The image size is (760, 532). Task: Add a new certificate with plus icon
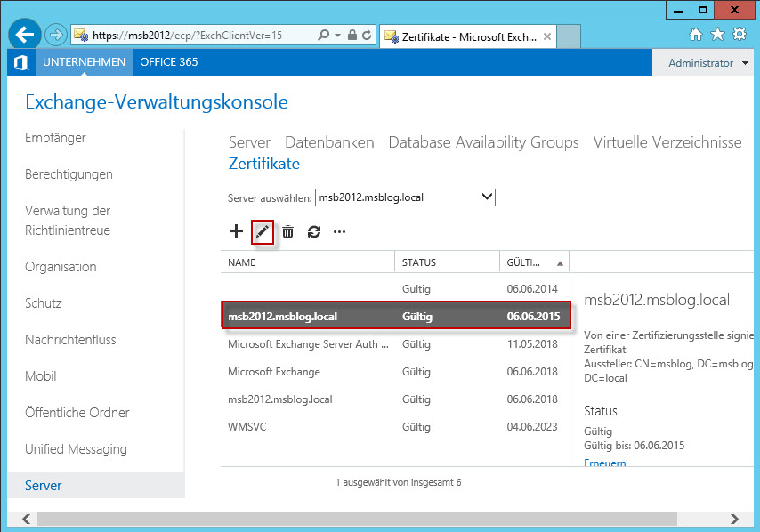[x=236, y=231]
